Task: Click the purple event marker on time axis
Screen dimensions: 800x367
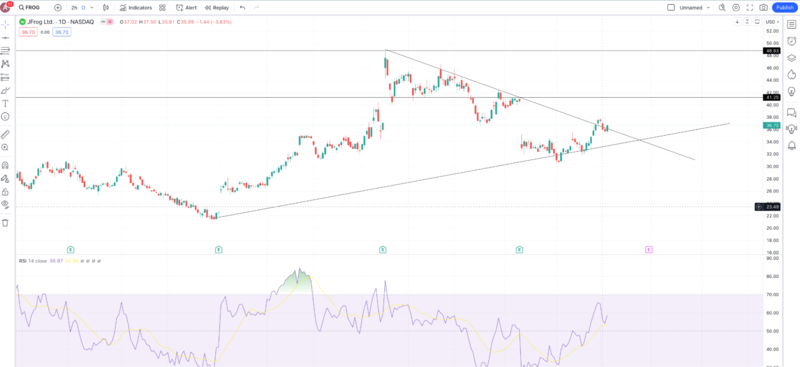Action: [x=648, y=250]
